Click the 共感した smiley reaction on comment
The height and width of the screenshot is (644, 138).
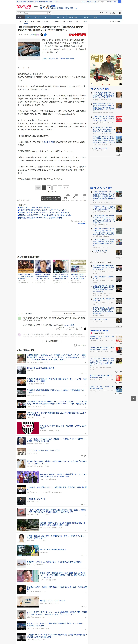[x=60, y=329]
